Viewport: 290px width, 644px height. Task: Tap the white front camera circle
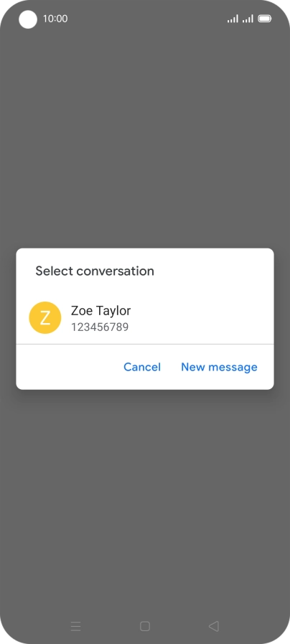point(28,19)
